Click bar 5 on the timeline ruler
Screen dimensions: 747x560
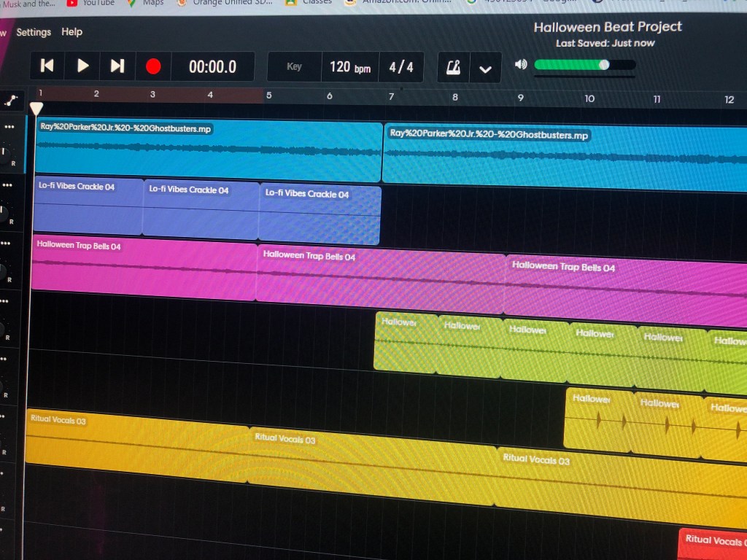point(268,96)
